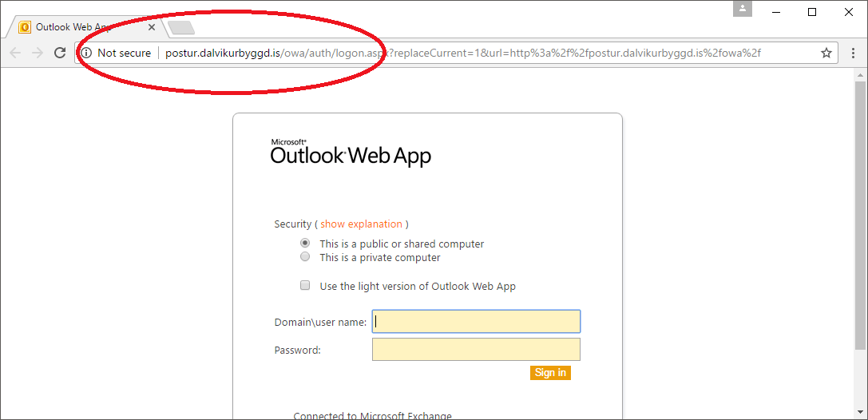Click the scrollbar up arrow
Screen dimensions: 868x420
click(x=860, y=75)
